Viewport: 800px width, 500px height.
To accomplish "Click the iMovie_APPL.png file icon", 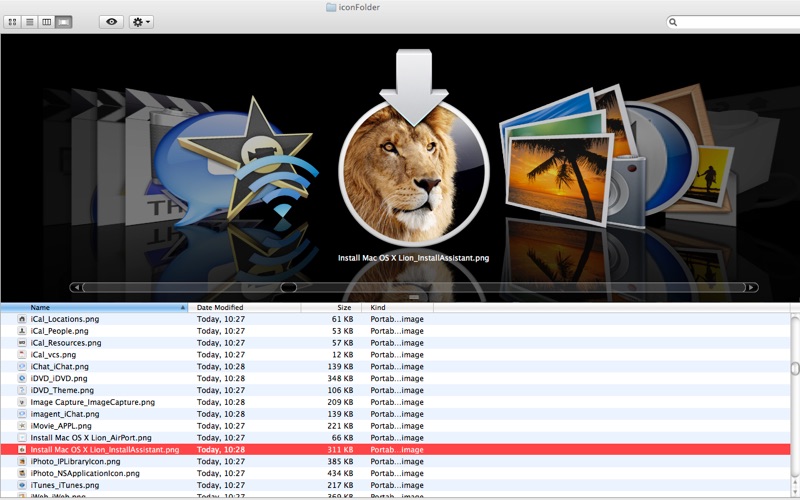I will point(22,426).
